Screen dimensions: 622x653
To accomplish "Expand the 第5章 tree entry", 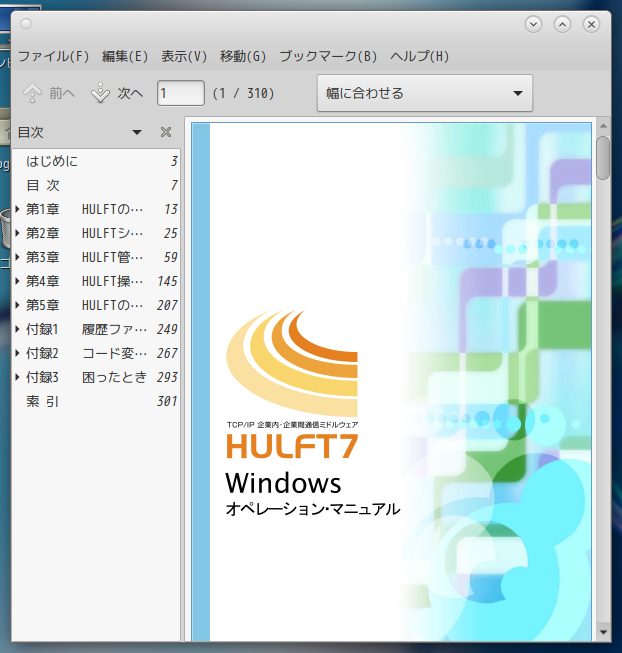I will (x=17, y=305).
